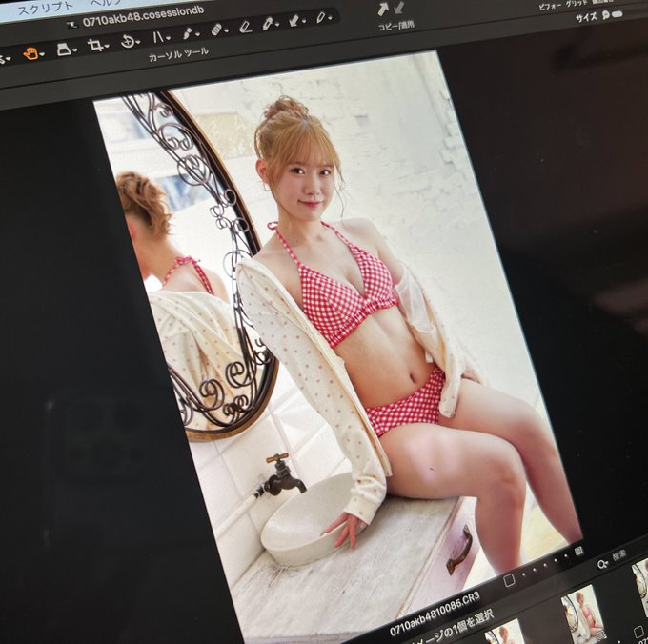
Task: Select the color picker eyedropper tool
Action: pos(321,17)
